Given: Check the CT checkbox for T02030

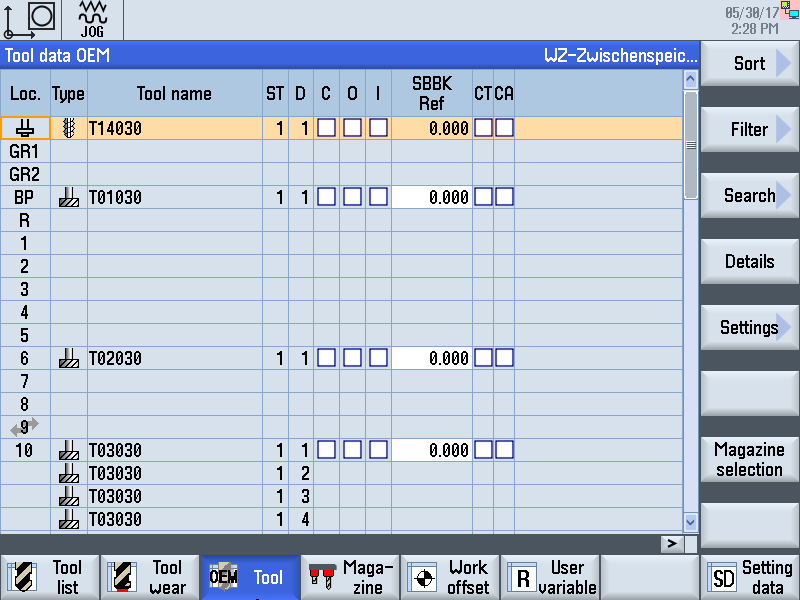Looking at the screenshot, I should click(x=483, y=358).
